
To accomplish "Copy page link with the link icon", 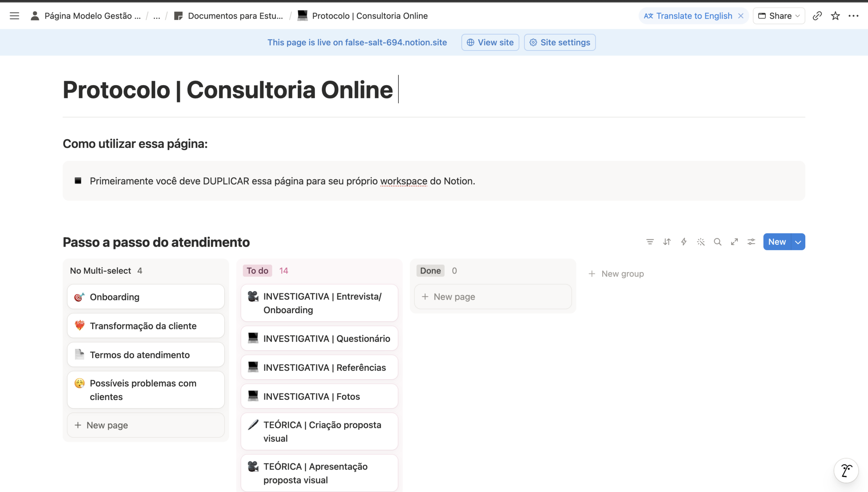I will (x=817, y=16).
